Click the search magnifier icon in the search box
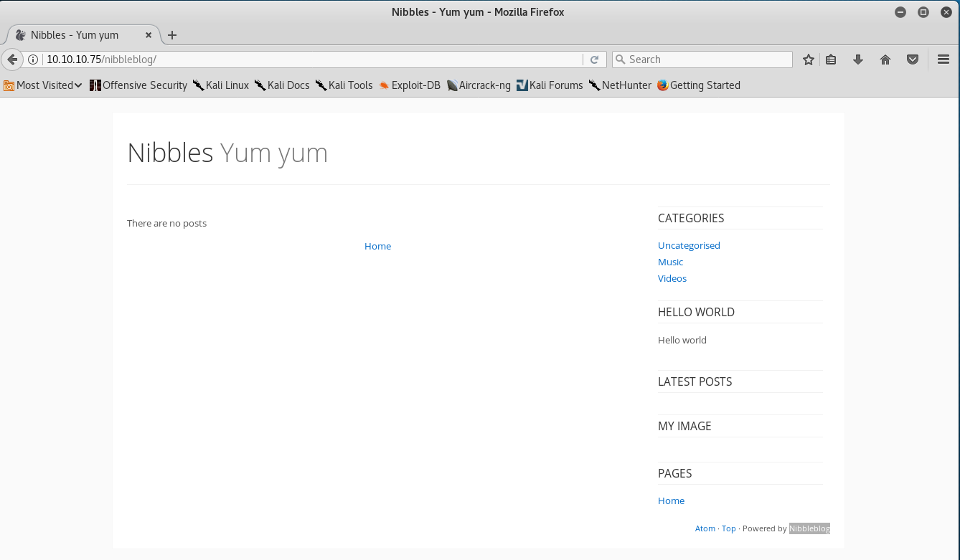The image size is (960, 560). 620,60
